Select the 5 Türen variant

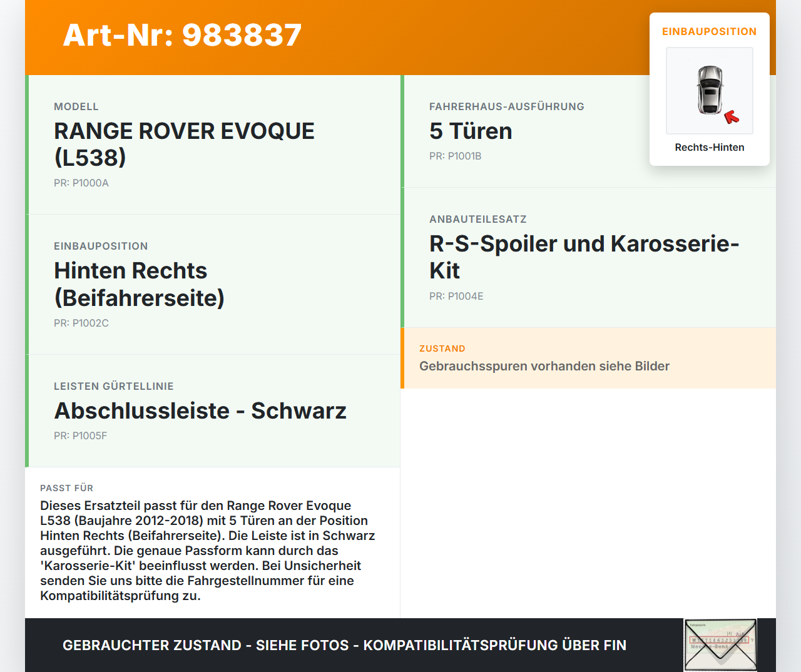pyautogui.click(x=470, y=131)
